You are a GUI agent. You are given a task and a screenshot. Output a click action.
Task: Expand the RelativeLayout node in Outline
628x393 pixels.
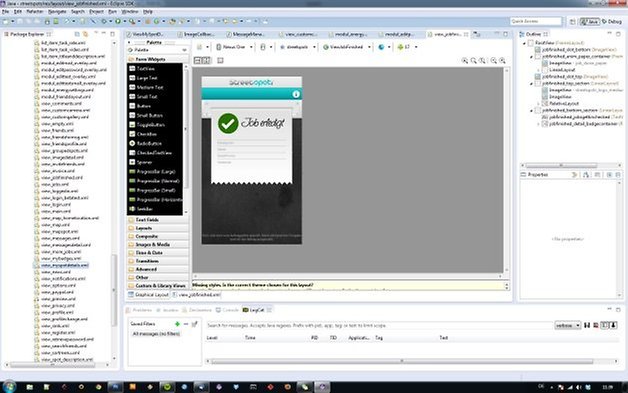(538, 103)
